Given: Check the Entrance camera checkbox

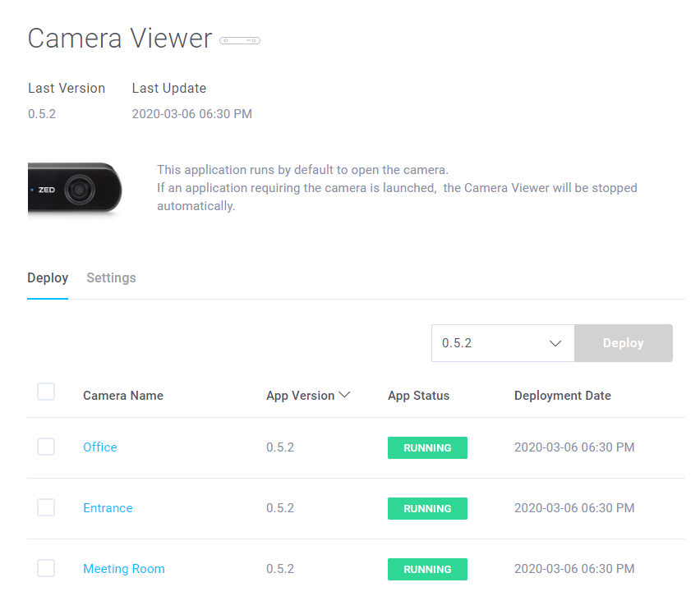Looking at the screenshot, I should point(46,507).
